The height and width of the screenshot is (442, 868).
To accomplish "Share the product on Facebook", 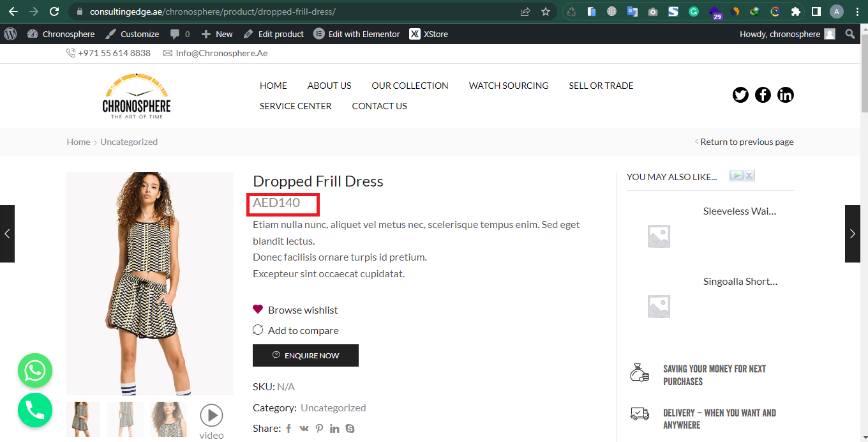I will click(x=288, y=429).
